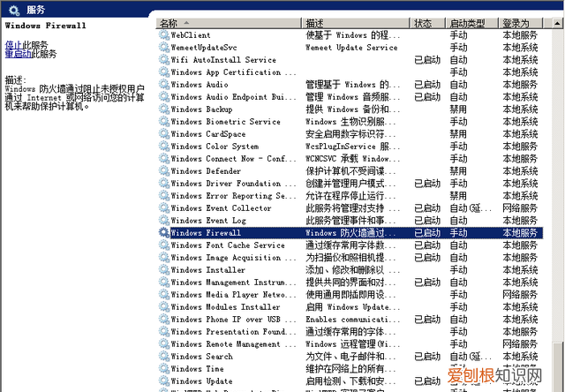Select the Windows Time service name
The width and height of the screenshot is (565, 392).
pos(197,368)
